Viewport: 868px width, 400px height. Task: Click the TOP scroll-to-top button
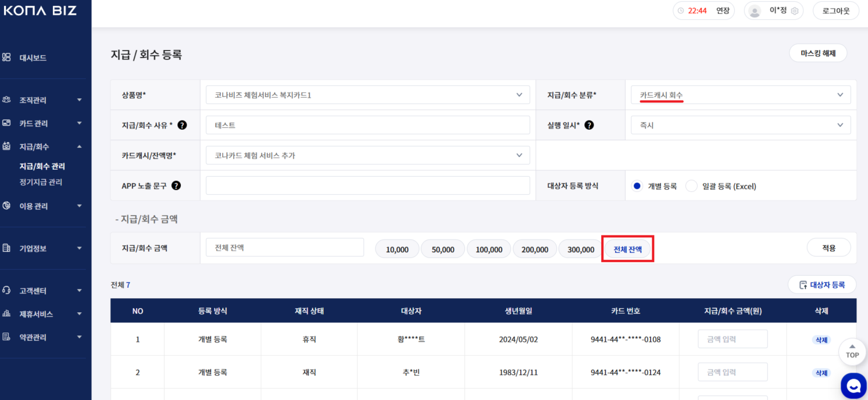(852, 351)
